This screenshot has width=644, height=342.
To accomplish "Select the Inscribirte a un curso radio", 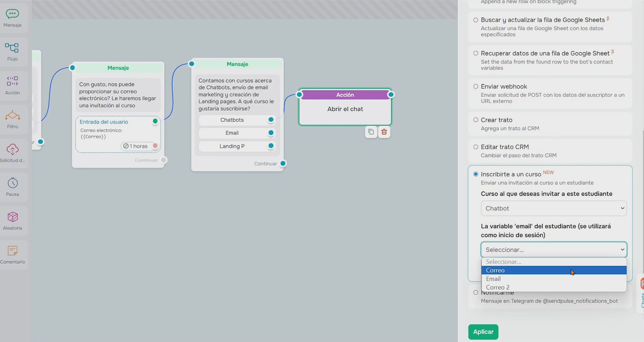I will 476,174.
